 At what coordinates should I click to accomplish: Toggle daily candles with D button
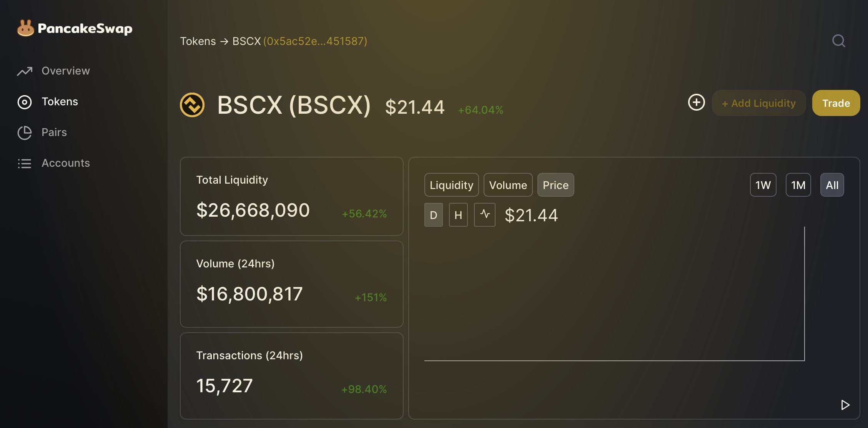(433, 215)
